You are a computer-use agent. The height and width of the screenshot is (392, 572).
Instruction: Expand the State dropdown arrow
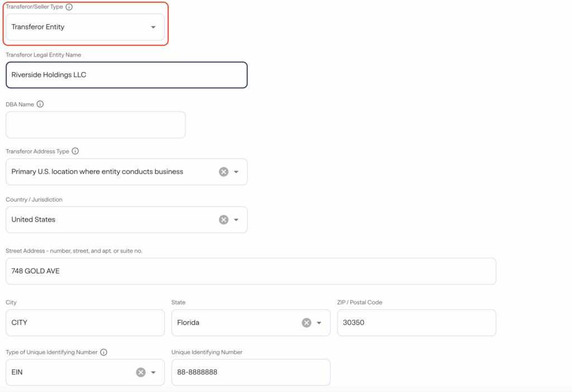320,323
